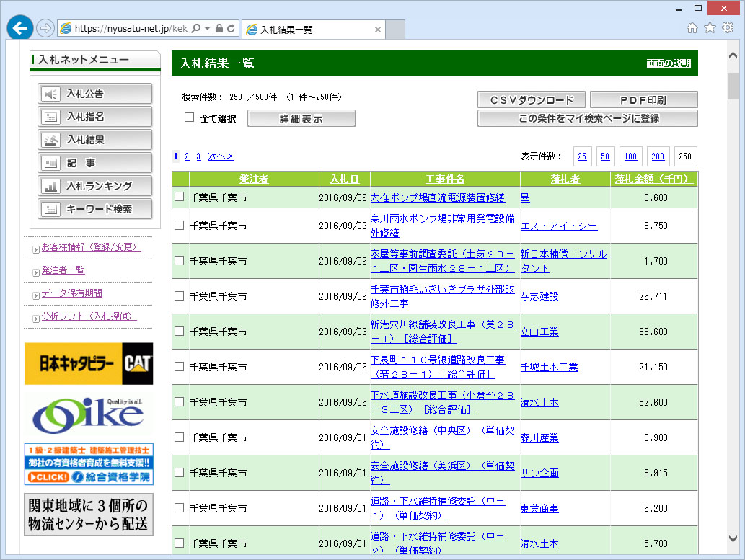Check the row for 大椎ポンプ場直流電源装置修繕

pyautogui.click(x=179, y=197)
